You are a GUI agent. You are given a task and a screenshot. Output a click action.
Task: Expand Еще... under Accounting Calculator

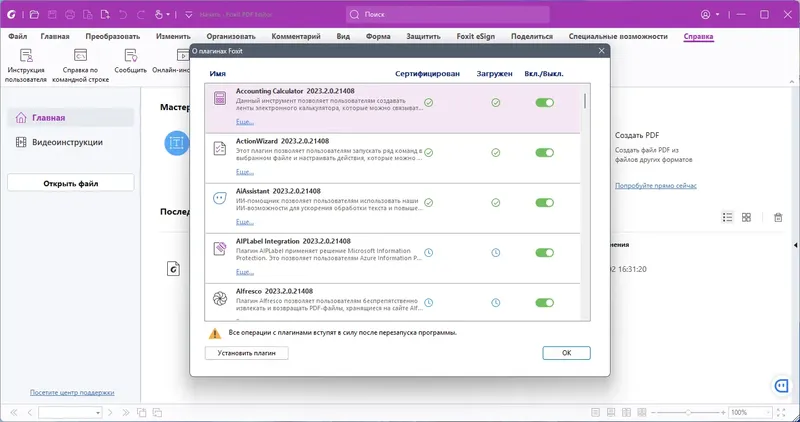(x=245, y=122)
